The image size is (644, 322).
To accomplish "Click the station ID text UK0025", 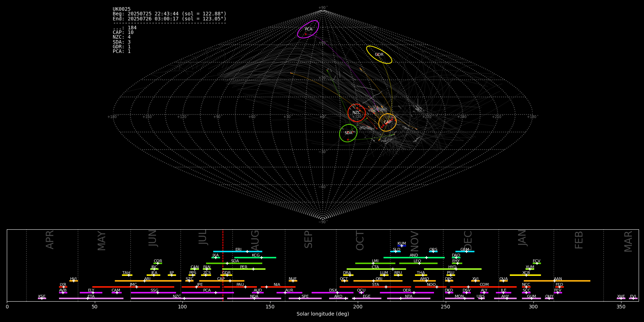I will click(x=122, y=9).
